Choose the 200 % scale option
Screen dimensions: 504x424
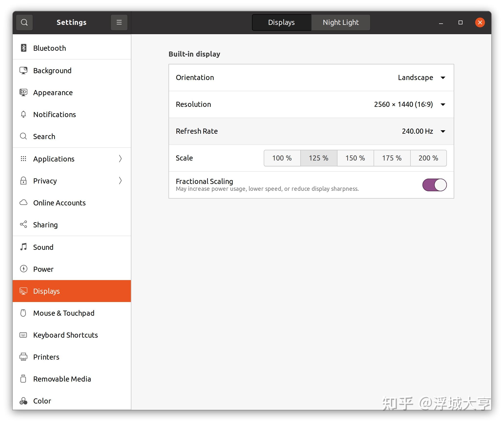[x=428, y=158]
